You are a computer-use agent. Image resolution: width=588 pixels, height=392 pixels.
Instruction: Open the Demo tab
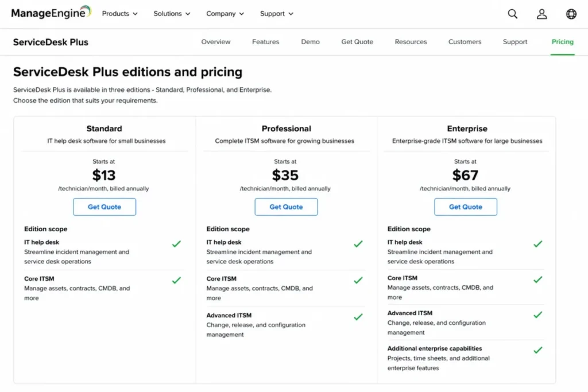pyautogui.click(x=310, y=41)
